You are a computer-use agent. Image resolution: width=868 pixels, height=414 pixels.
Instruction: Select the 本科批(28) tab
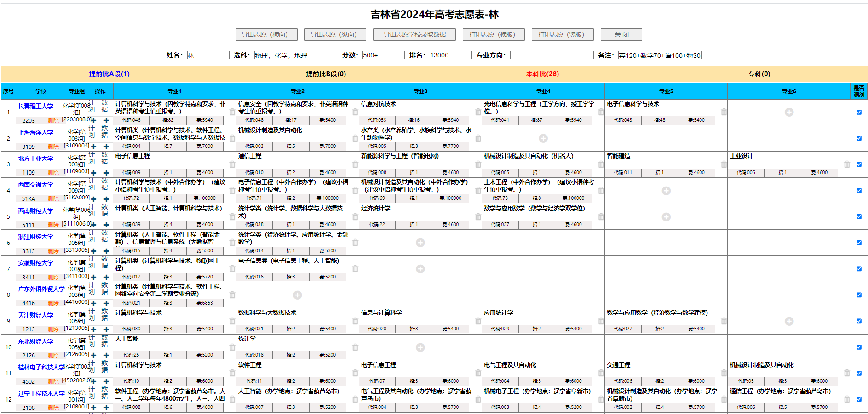click(543, 74)
